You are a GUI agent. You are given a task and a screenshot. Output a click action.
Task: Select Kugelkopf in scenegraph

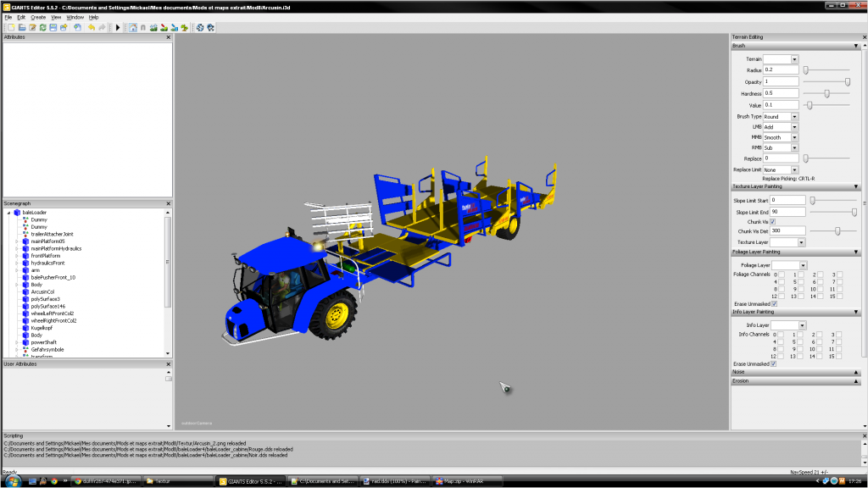[42, 328]
